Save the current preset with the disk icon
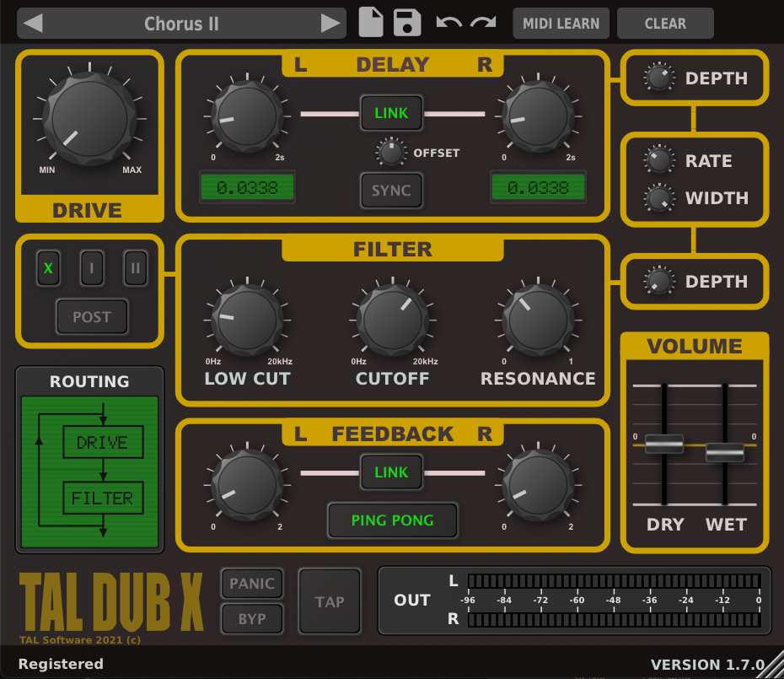Screen dimensions: 784x679 [407, 23]
